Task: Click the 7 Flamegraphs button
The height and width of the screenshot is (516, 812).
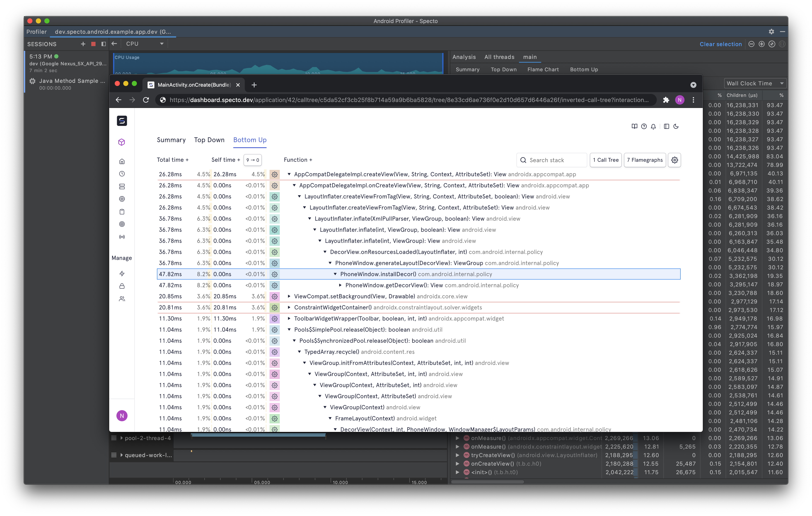Action: pos(644,160)
